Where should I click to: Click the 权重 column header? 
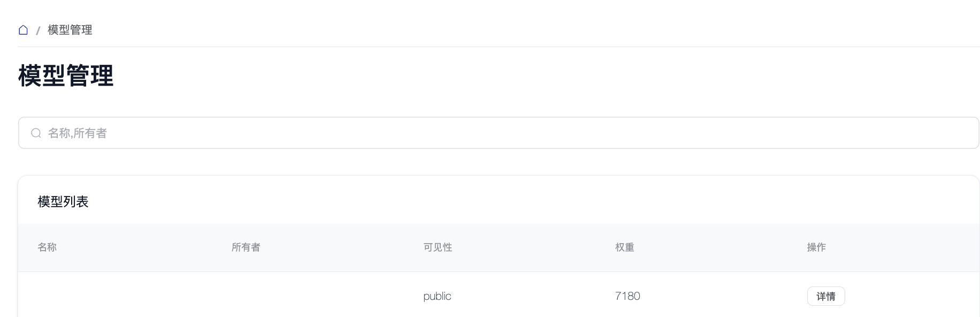(x=624, y=247)
